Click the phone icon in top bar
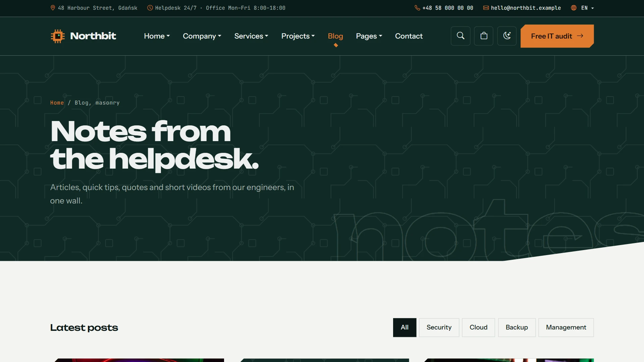This screenshot has width=644, height=362. pyautogui.click(x=417, y=8)
